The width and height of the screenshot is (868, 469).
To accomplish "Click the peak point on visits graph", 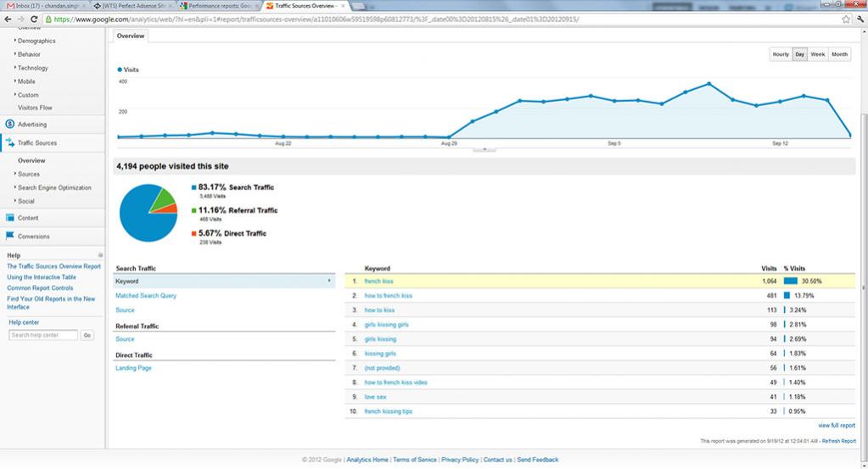I will (x=709, y=84).
